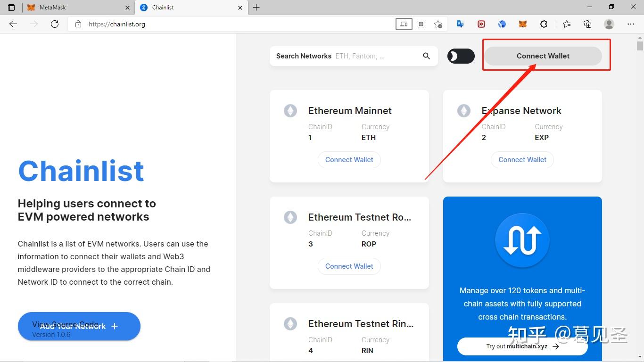
Task: Open the translate extension icon
Action: click(x=461, y=24)
